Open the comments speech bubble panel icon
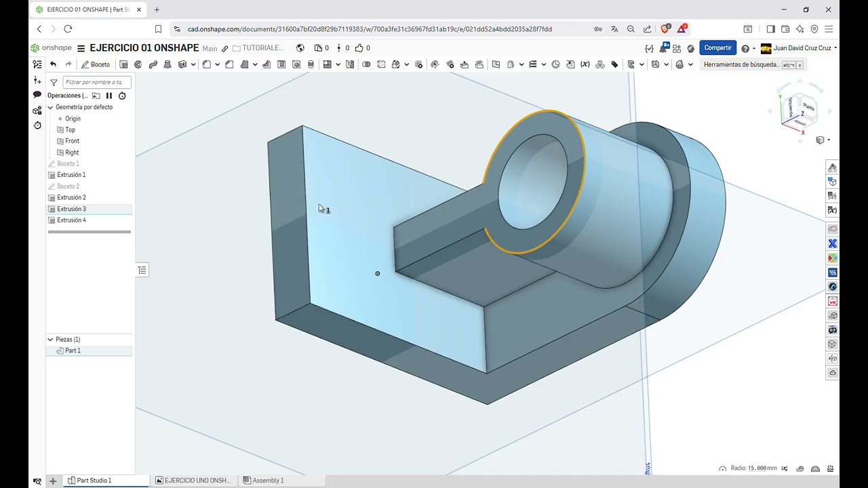The image size is (868, 488). pos(37,95)
